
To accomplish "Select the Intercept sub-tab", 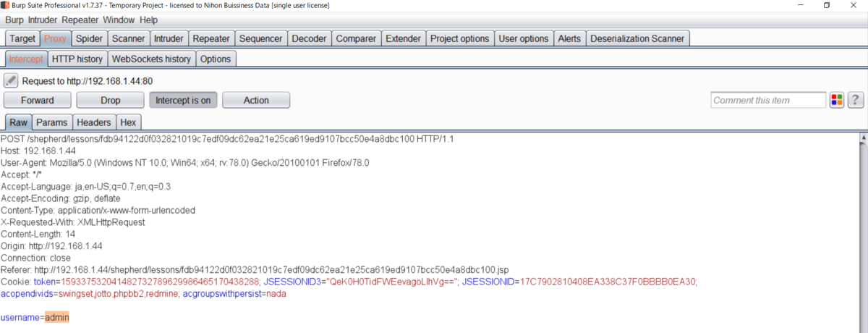I will click(x=26, y=59).
